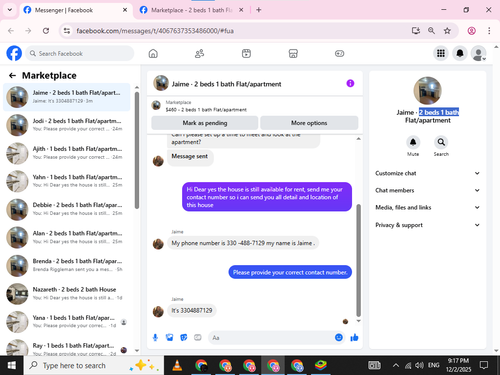The height and width of the screenshot is (375, 500).
Task: Expand the Customize chat section
Action: (x=428, y=173)
